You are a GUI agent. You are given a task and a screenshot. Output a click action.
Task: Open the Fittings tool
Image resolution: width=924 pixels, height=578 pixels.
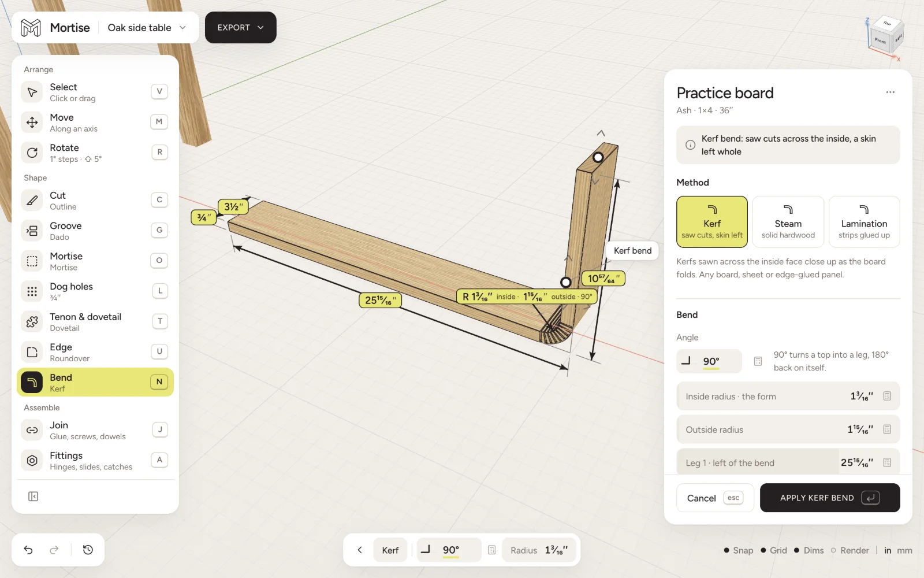pos(95,461)
